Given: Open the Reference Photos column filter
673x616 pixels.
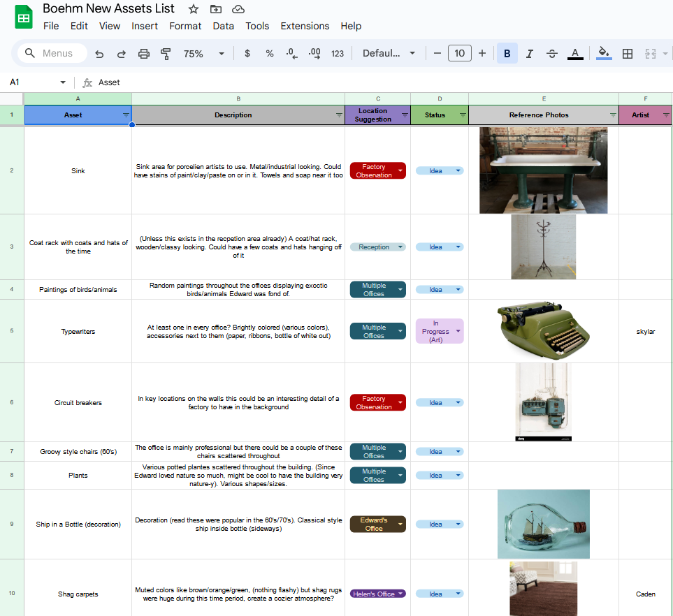Looking at the screenshot, I should click(x=613, y=115).
